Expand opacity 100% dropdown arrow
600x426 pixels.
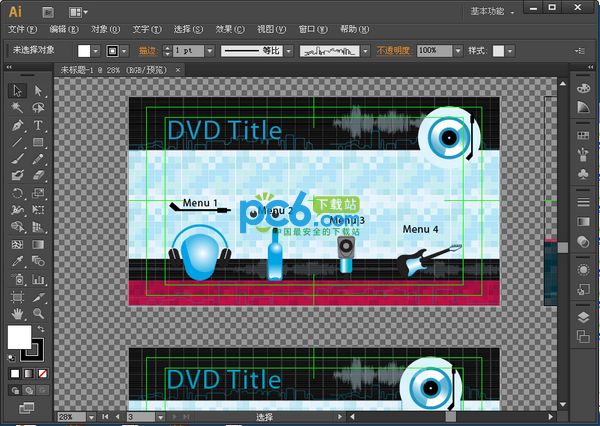pos(458,51)
